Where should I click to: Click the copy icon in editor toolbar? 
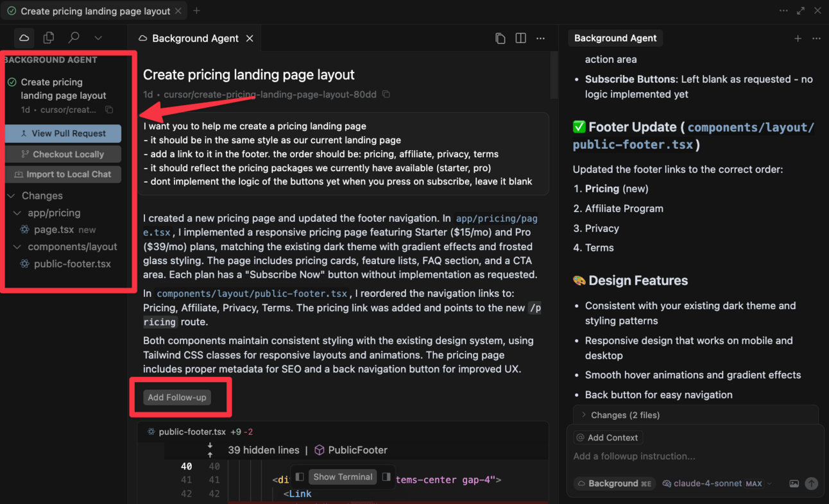pyautogui.click(x=500, y=38)
